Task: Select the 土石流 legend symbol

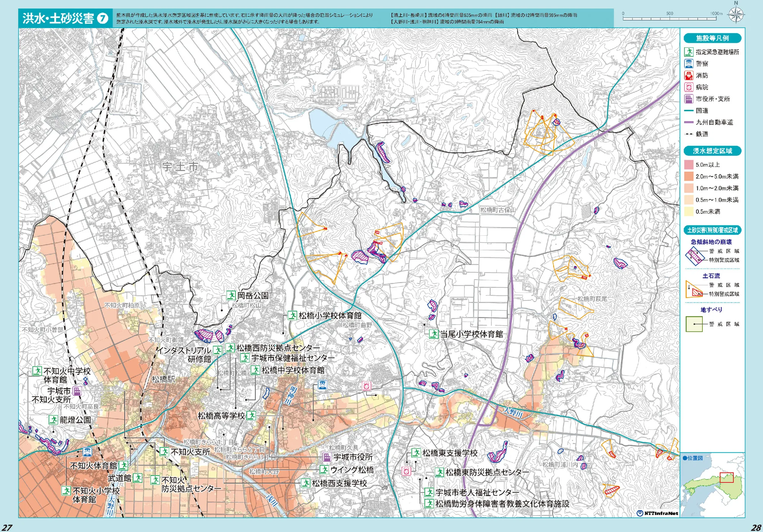Action: click(x=694, y=289)
